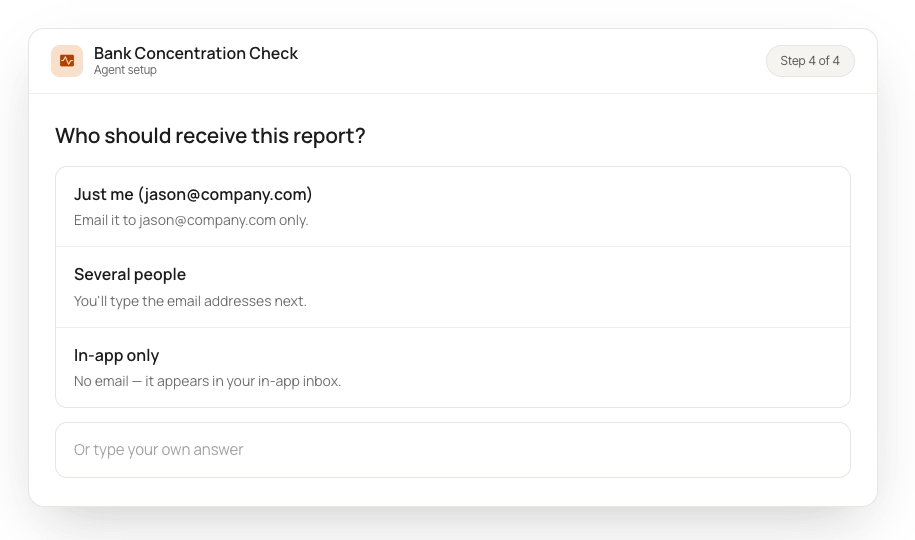Select the Just me heading label
Image resolution: width=915 pixels, height=540 pixels.
point(193,194)
